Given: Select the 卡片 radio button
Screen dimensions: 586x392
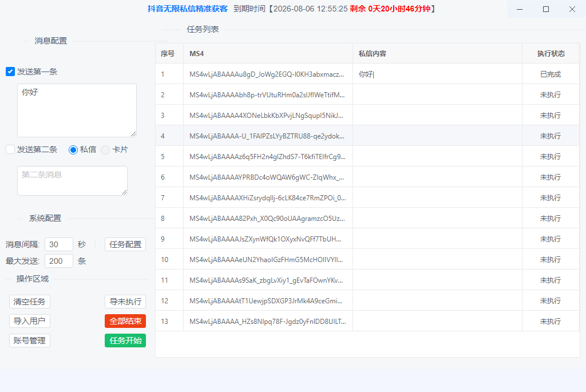Looking at the screenshot, I should (x=105, y=150).
